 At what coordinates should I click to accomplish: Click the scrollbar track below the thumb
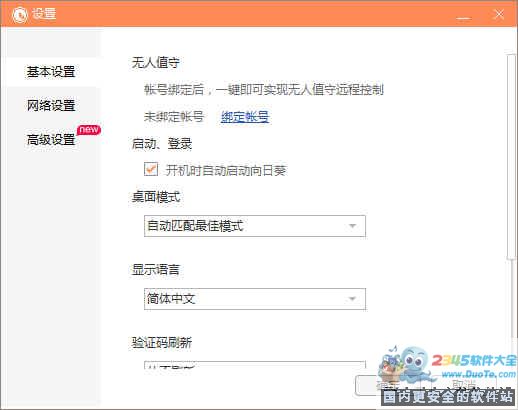pyautogui.click(x=512, y=300)
